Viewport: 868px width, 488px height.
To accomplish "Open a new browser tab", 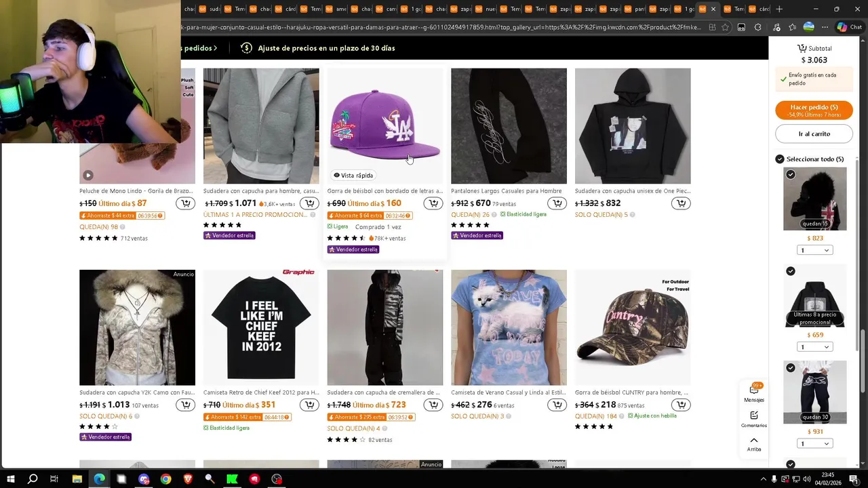I will pos(779,9).
